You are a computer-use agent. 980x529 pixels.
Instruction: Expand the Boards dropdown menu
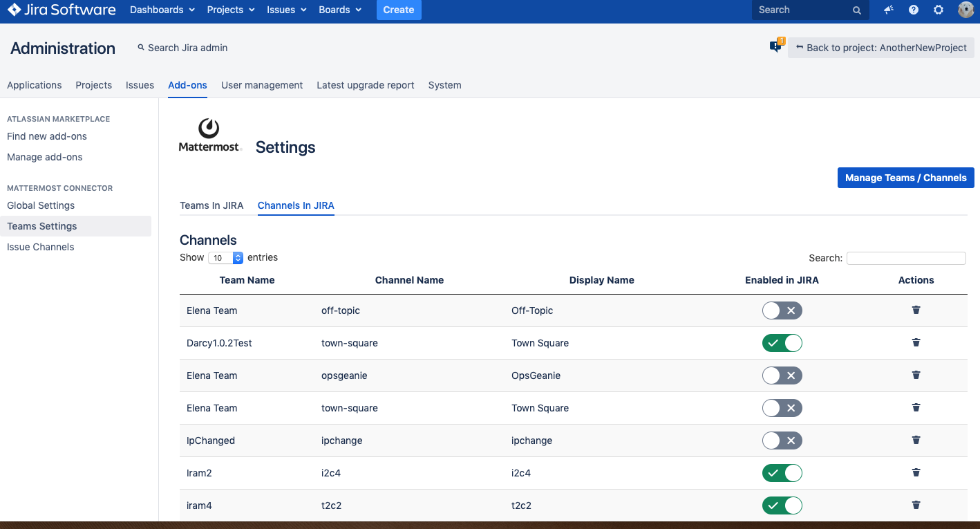pyautogui.click(x=340, y=10)
